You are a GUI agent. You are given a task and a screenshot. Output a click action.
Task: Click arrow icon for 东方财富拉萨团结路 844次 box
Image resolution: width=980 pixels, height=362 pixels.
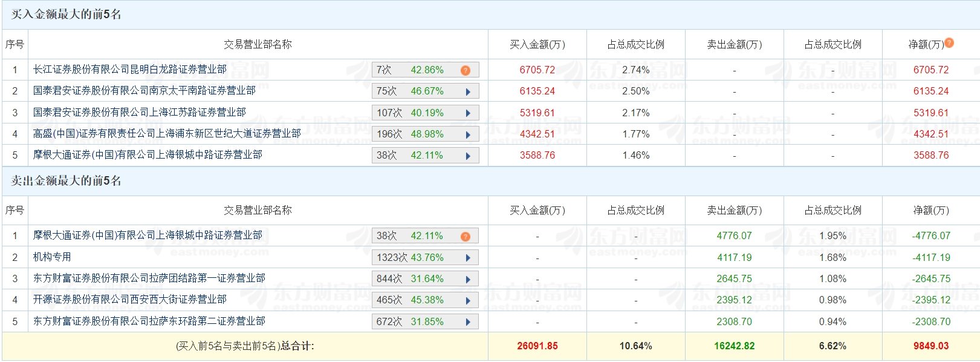point(468,279)
